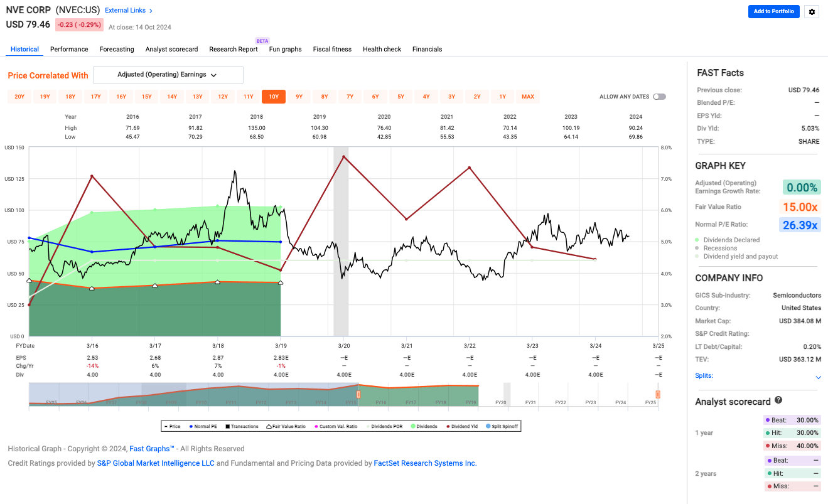Screen dimensions: 828x504
Task: Open the Adjusted (Operating) Earnings dropdown
Action: pyautogui.click(x=168, y=75)
